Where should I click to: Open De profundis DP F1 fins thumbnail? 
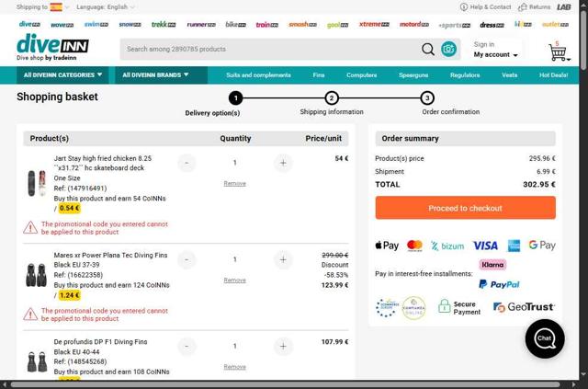pos(37,362)
